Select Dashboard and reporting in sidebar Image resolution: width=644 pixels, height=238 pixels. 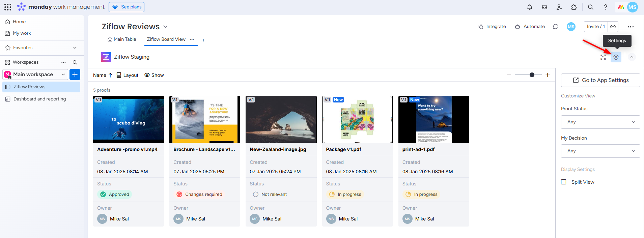(39, 99)
